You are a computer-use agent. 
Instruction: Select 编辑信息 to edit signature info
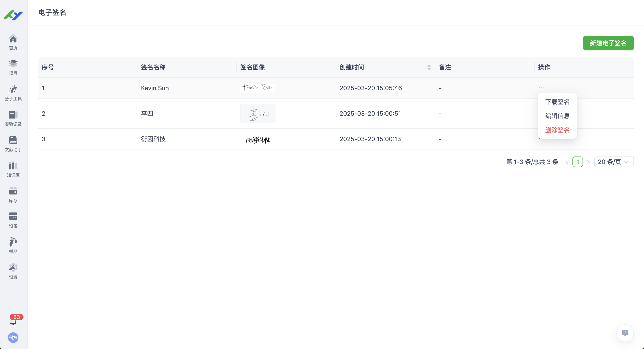[x=557, y=116]
